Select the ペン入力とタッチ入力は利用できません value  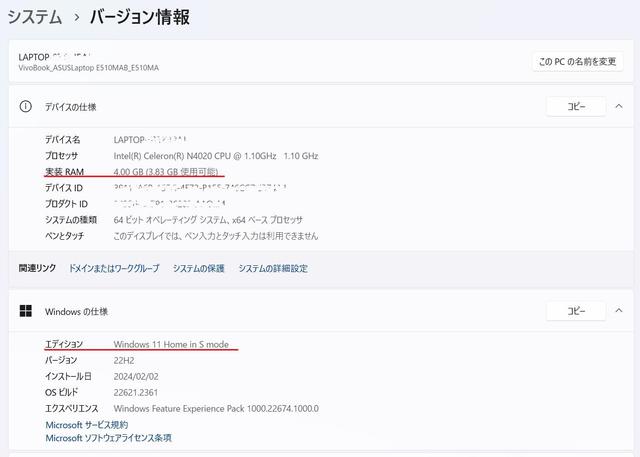216,236
